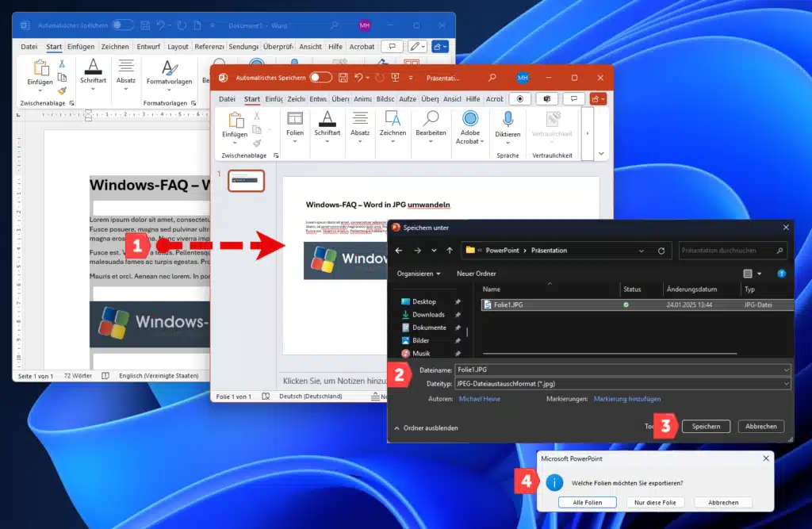Open editing mode pen dropdown in Word
Image resolution: width=812 pixels, height=529 pixels.
point(417,47)
